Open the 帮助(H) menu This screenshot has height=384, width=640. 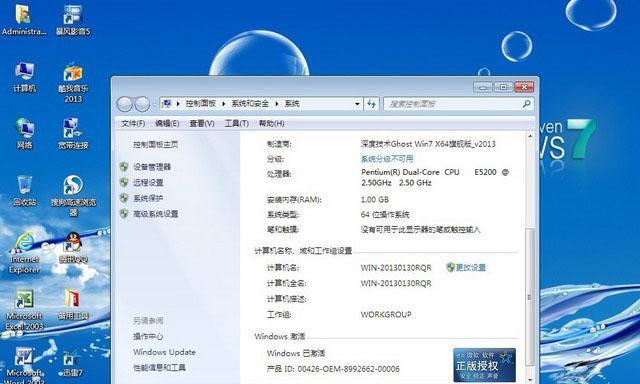point(271,123)
